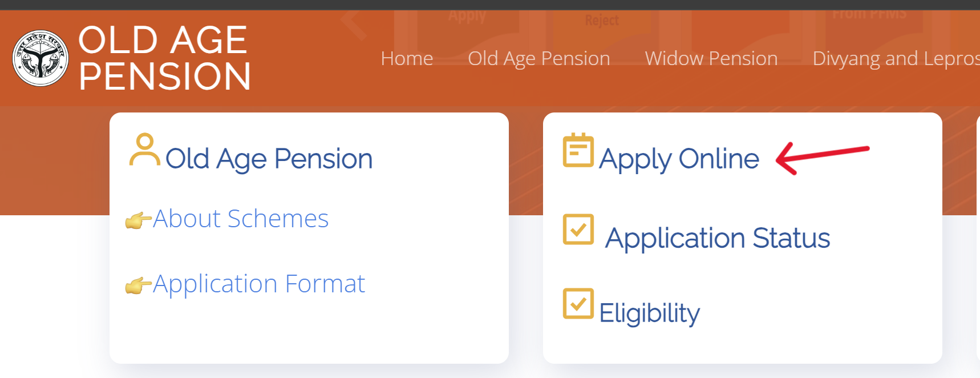The width and height of the screenshot is (980, 378).
Task: Select the calendar icon beside Apply Online
Action: click(x=577, y=152)
